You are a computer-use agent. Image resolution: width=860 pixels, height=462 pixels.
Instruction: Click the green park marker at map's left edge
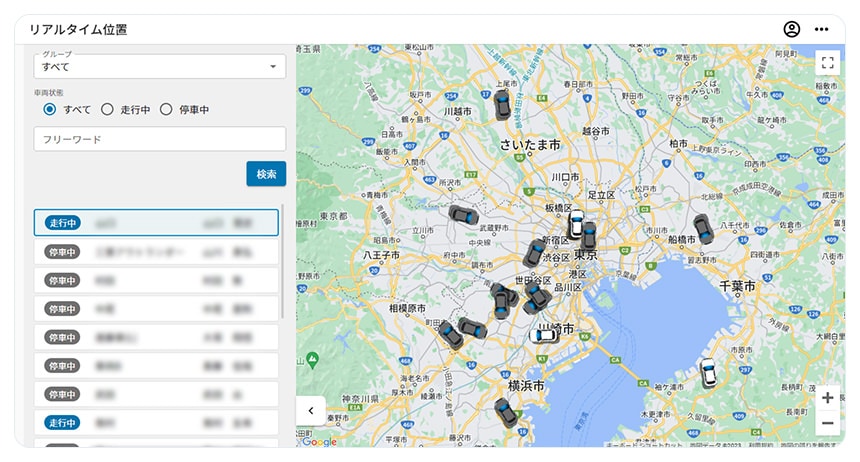(x=312, y=360)
